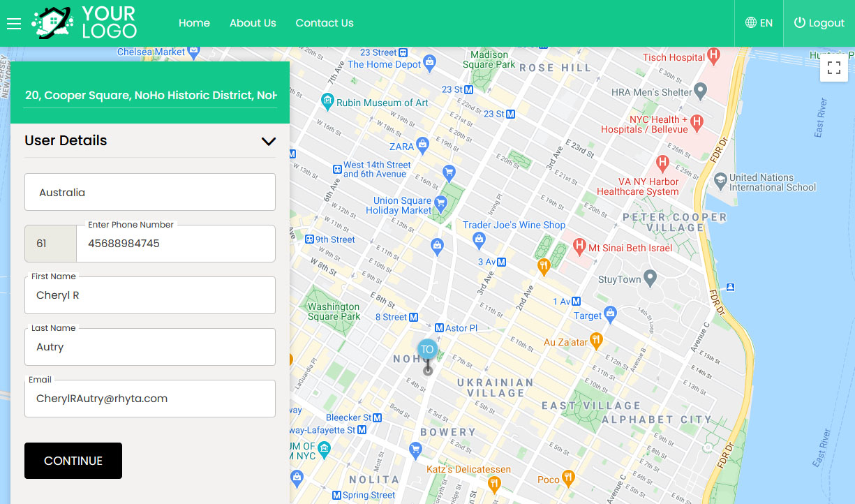Select the 8 Street subway station icon
Image resolution: width=855 pixels, height=504 pixels.
click(x=413, y=317)
